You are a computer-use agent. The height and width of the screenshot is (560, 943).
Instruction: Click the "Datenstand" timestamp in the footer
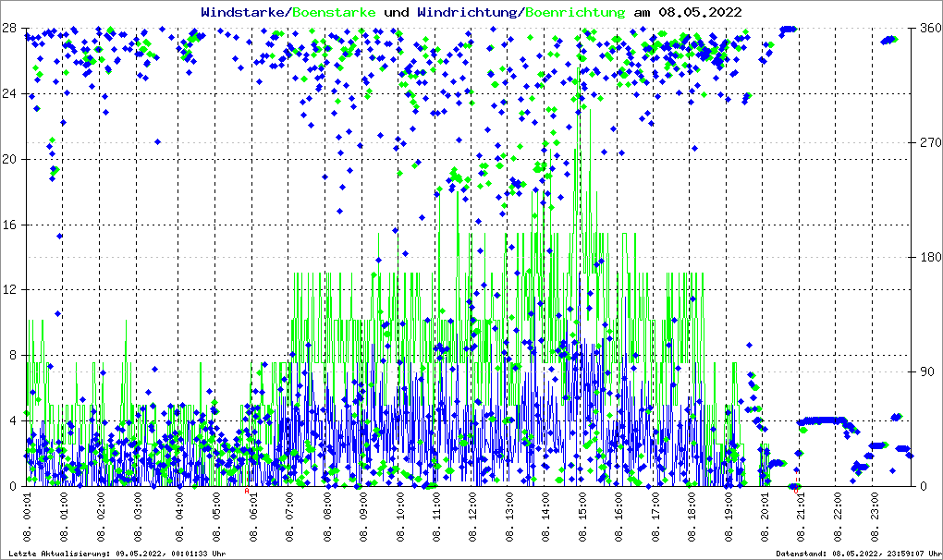(x=855, y=554)
